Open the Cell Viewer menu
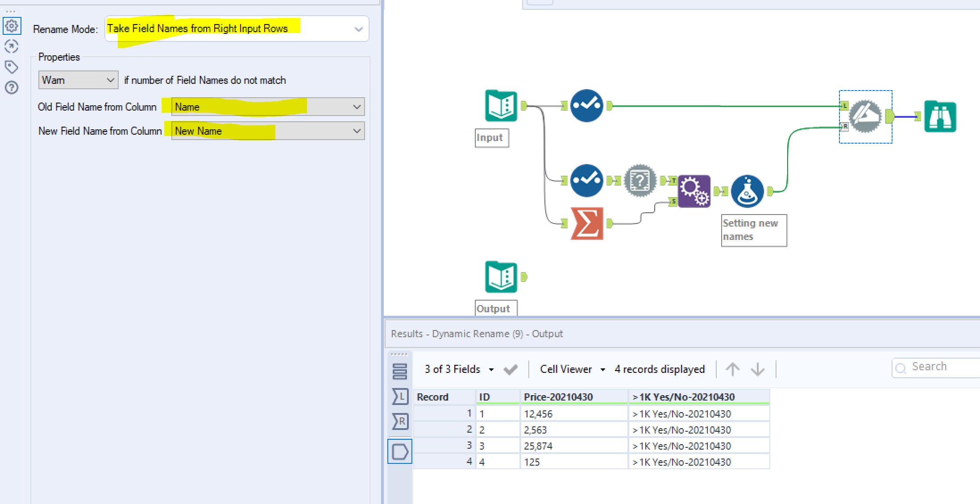 [572, 369]
